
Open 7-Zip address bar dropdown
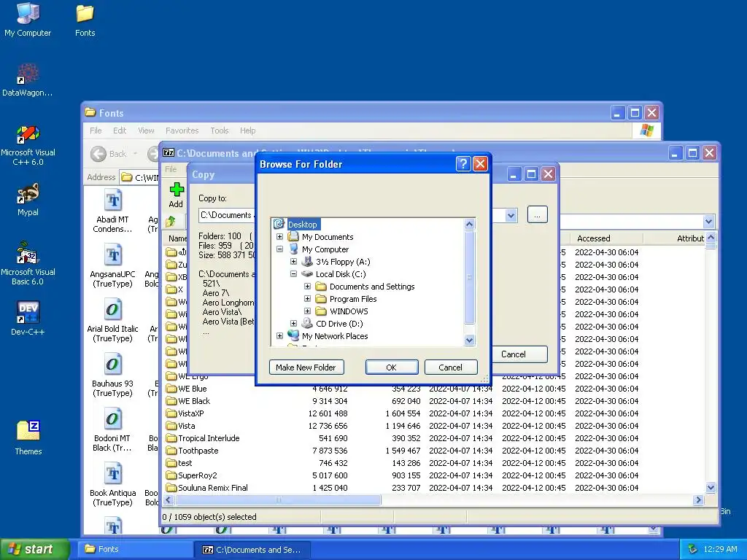[x=708, y=222]
